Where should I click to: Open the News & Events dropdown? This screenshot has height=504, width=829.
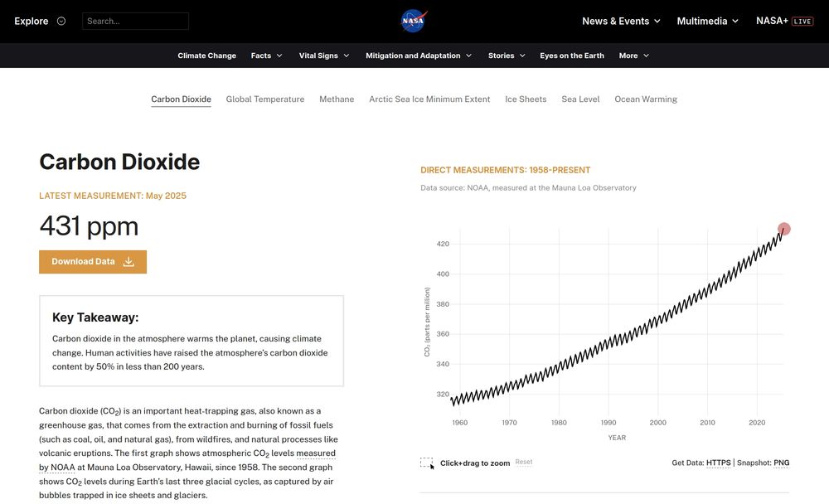[620, 21]
